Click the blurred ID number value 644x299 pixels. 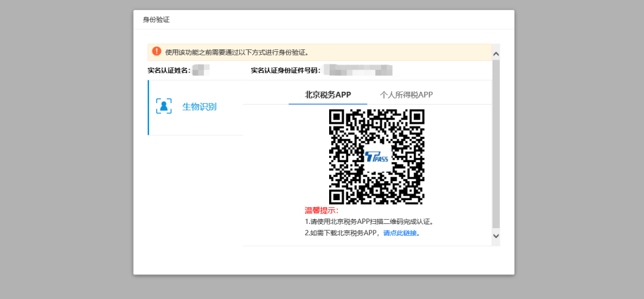pos(358,70)
